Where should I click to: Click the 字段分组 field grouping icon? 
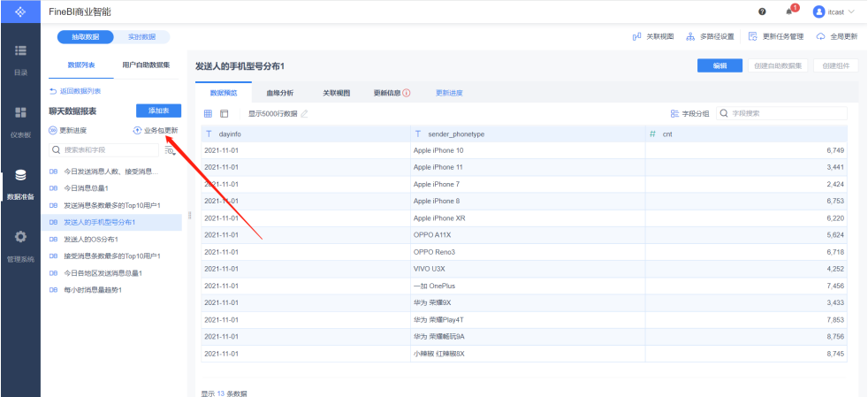point(674,113)
